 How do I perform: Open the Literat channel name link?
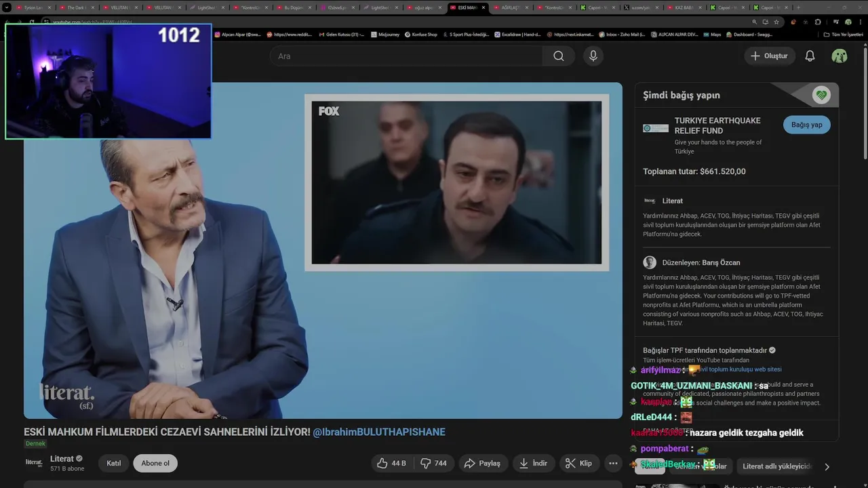click(x=62, y=459)
